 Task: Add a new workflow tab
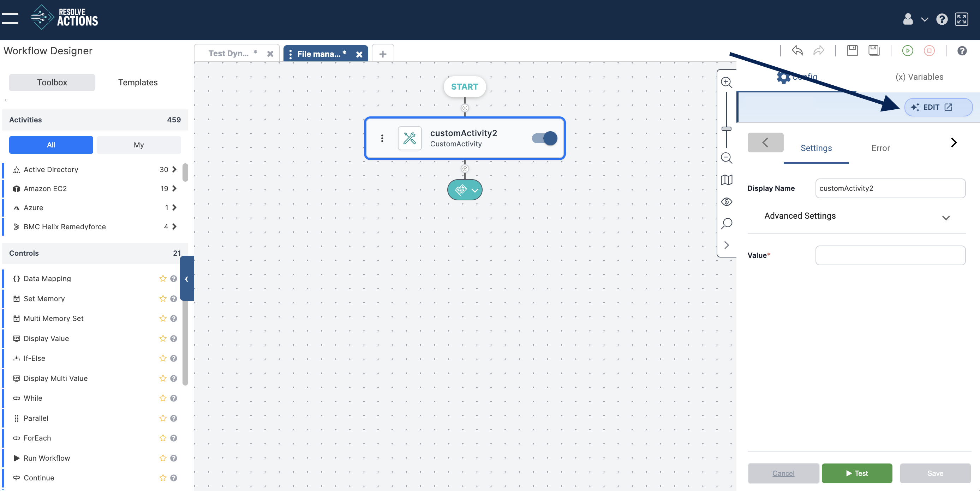click(x=383, y=54)
